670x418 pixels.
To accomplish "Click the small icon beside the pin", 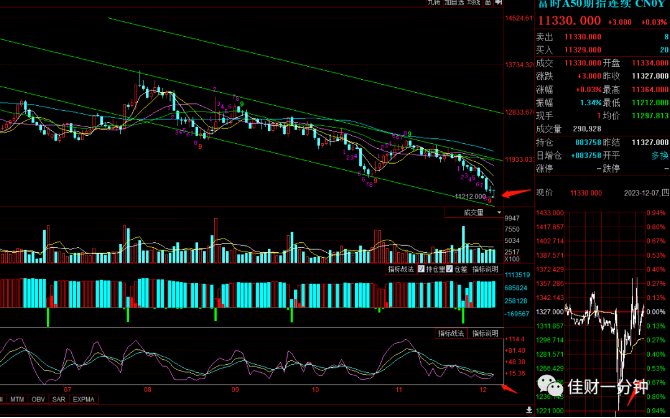I will point(488,3).
